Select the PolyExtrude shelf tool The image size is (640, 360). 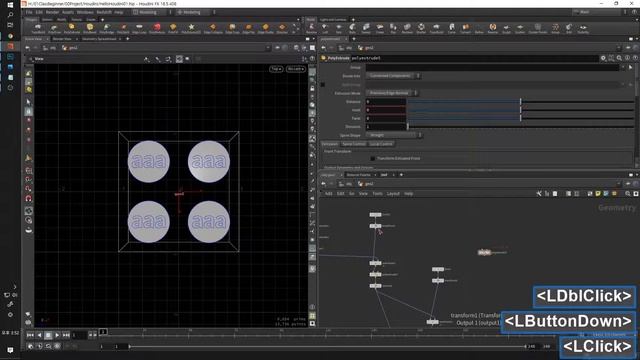[72, 28]
